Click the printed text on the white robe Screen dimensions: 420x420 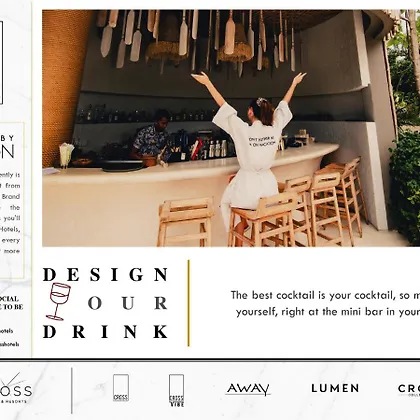click(x=262, y=141)
